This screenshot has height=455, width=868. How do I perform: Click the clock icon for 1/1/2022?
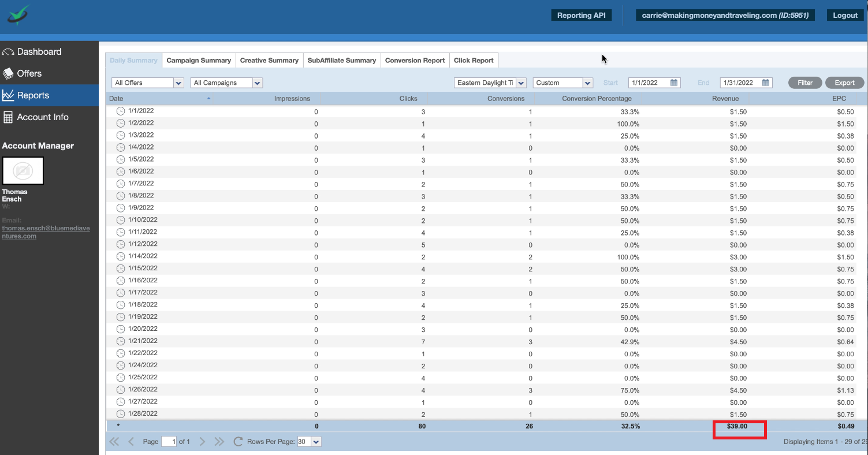tap(121, 111)
